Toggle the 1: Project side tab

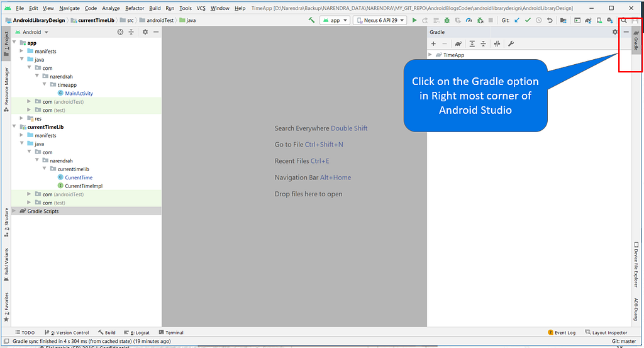(x=6, y=43)
